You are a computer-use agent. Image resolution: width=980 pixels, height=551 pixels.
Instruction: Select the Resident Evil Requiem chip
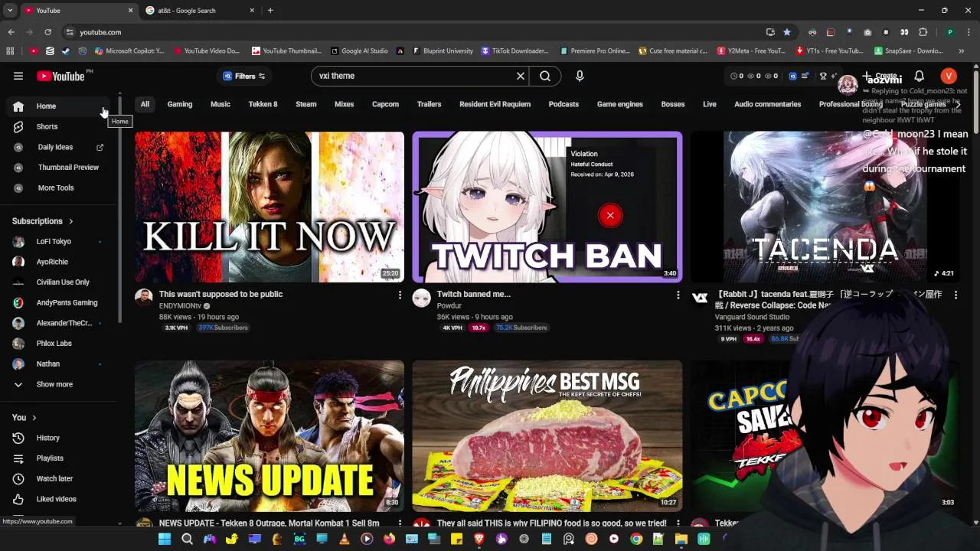[x=495, y=104]
